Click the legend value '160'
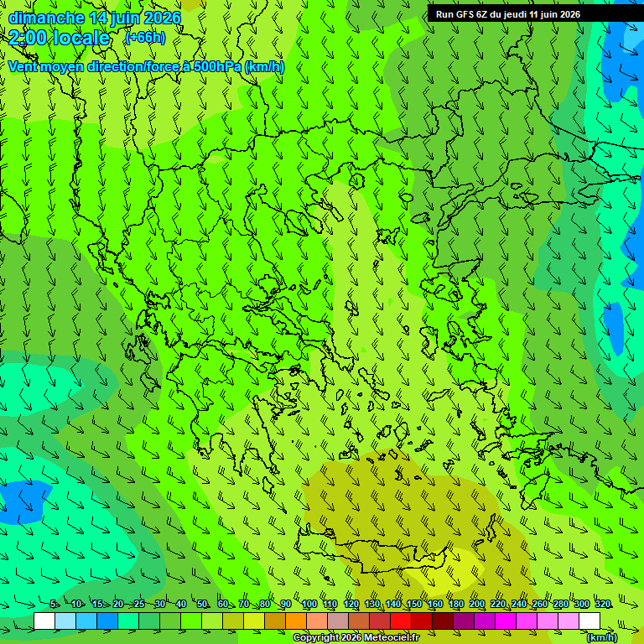The image size is (644, 644). point(435,604)
